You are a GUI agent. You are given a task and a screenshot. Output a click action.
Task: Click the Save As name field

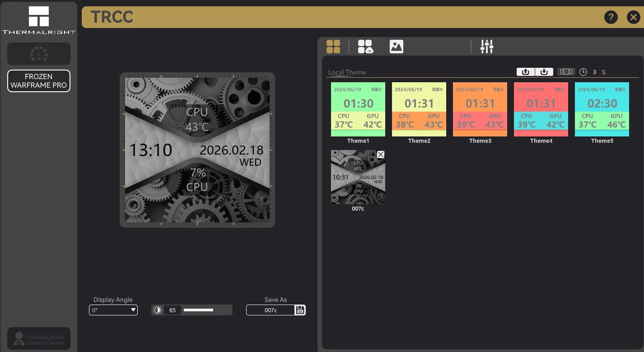[x=271, y=310]
